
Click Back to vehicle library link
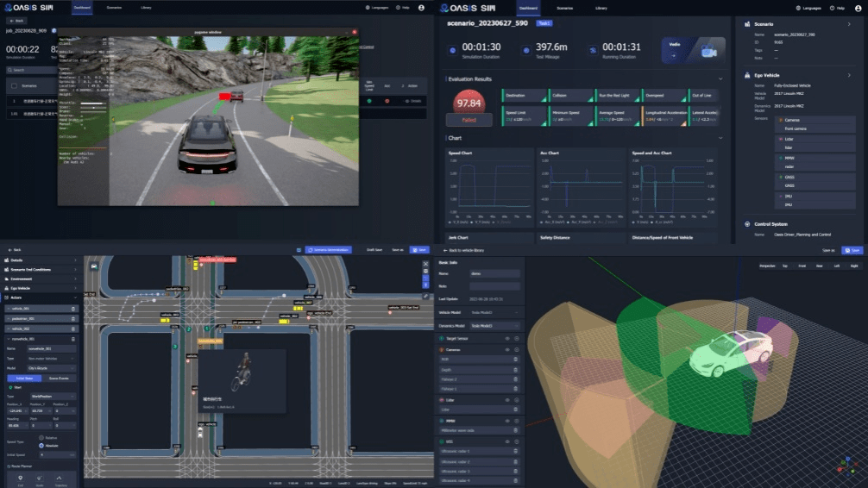point(464,251)
